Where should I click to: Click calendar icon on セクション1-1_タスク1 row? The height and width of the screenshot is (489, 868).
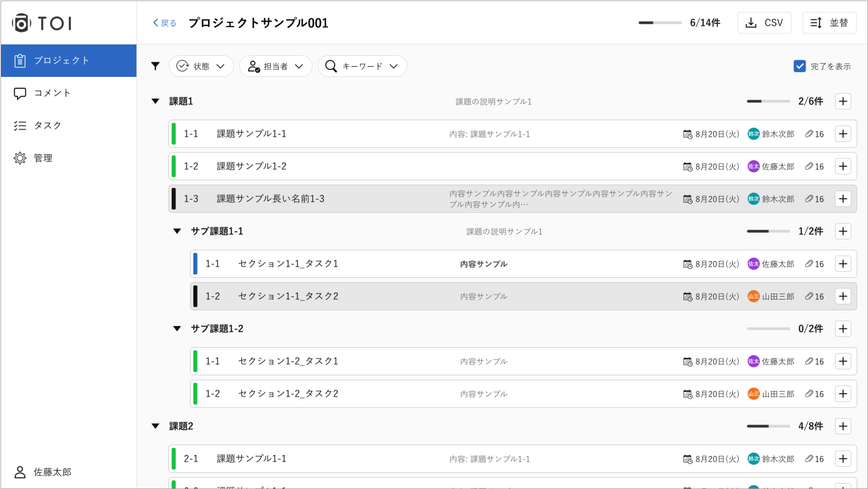click(688, 264)
